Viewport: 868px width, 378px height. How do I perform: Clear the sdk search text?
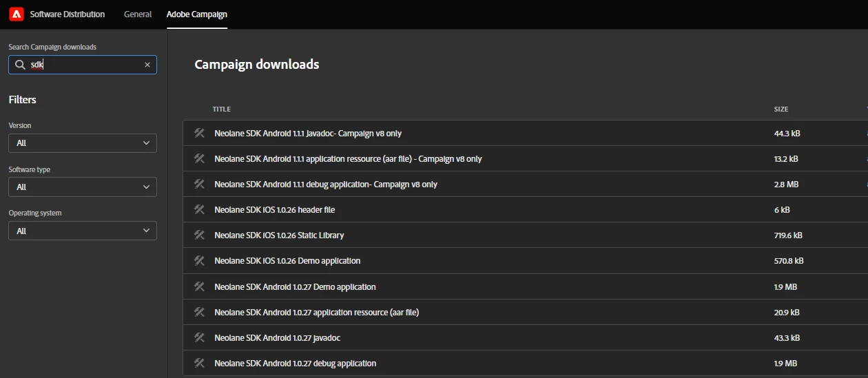pos(147,65)
